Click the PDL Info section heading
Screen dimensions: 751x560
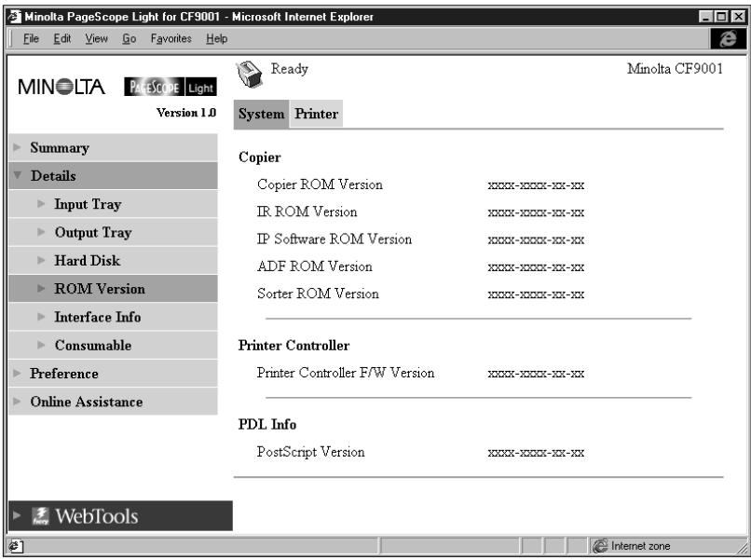tap(267, 425)
